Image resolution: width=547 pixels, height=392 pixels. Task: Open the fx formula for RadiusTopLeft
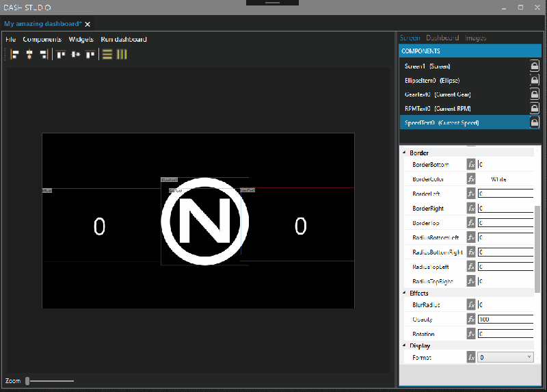coord(471,267)
